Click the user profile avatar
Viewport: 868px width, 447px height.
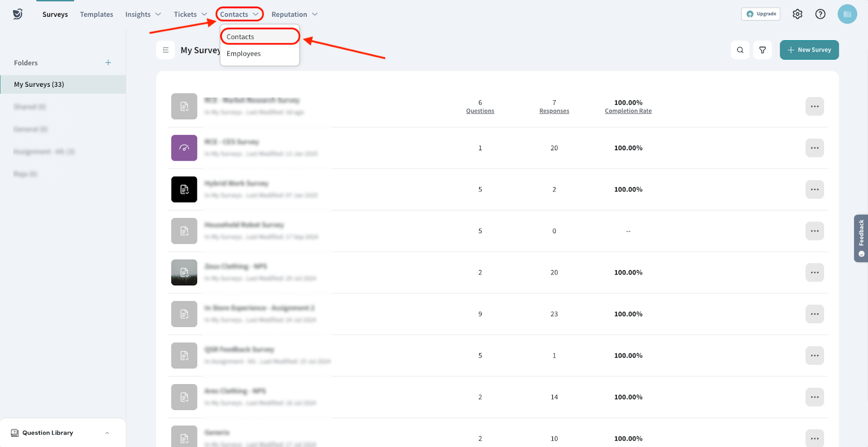click(847, 14)
